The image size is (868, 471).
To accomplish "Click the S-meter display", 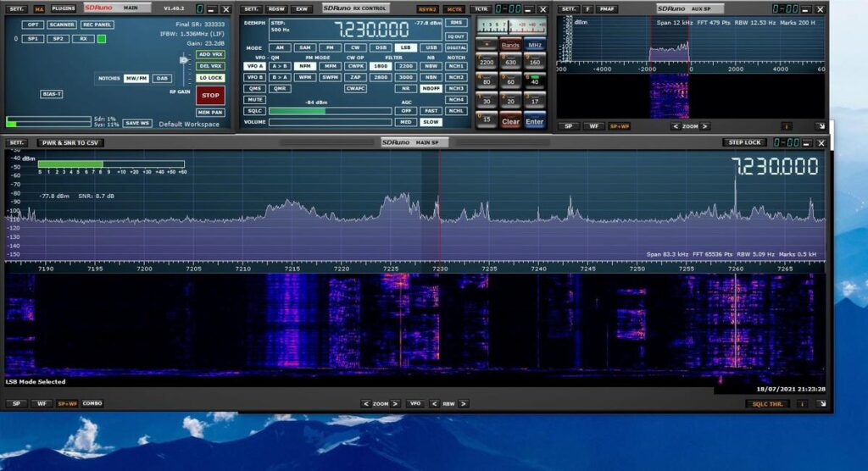I will [511, 26].
